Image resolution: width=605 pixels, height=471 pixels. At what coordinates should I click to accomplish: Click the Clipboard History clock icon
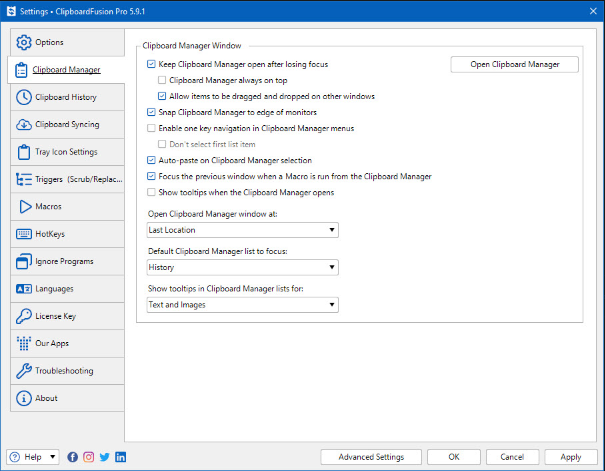pos(24,97)
